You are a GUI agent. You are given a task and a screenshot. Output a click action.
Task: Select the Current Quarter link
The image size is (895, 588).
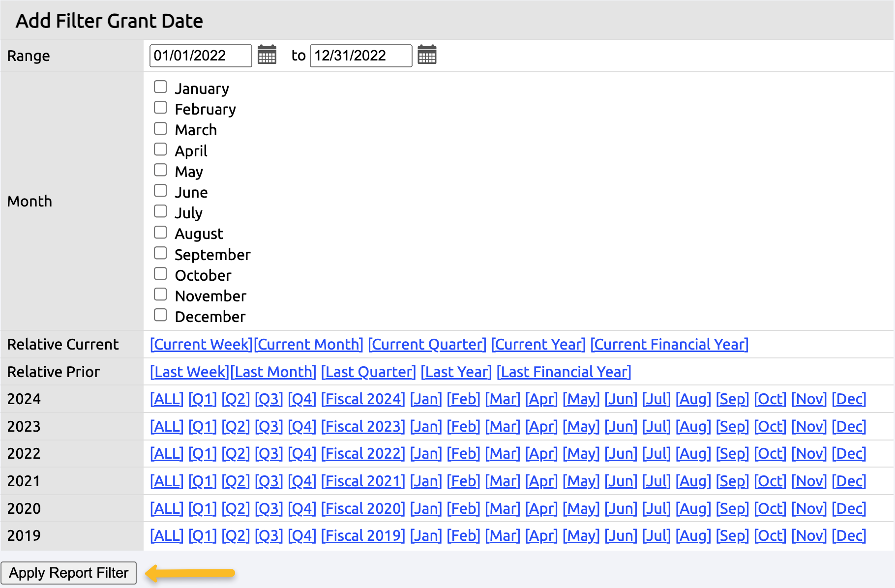click(427, 344)
